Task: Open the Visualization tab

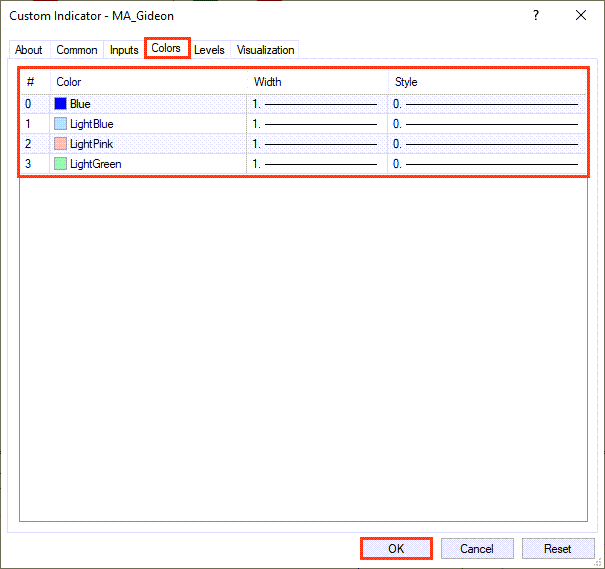Action: click(265, 50)
